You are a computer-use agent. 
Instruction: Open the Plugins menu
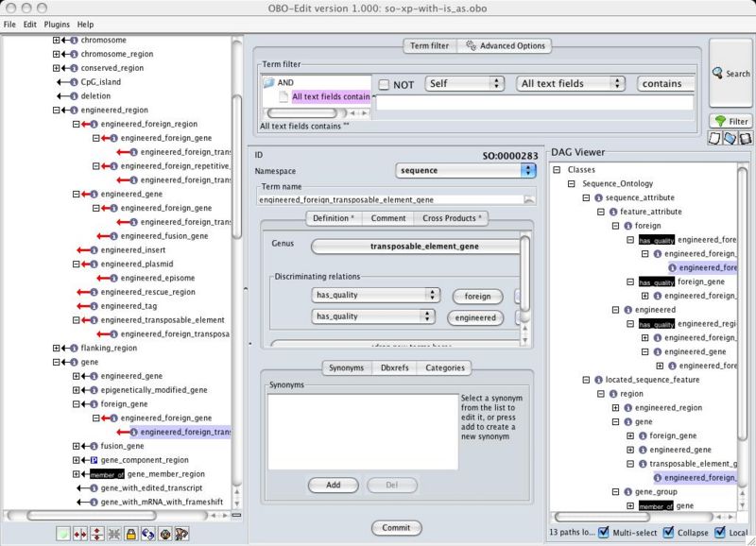[57, 25]
